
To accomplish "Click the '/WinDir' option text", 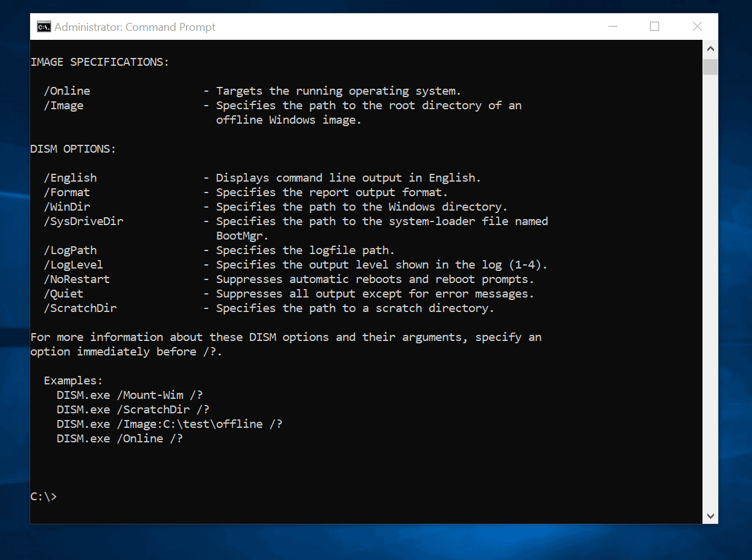I will pos(67,207).
